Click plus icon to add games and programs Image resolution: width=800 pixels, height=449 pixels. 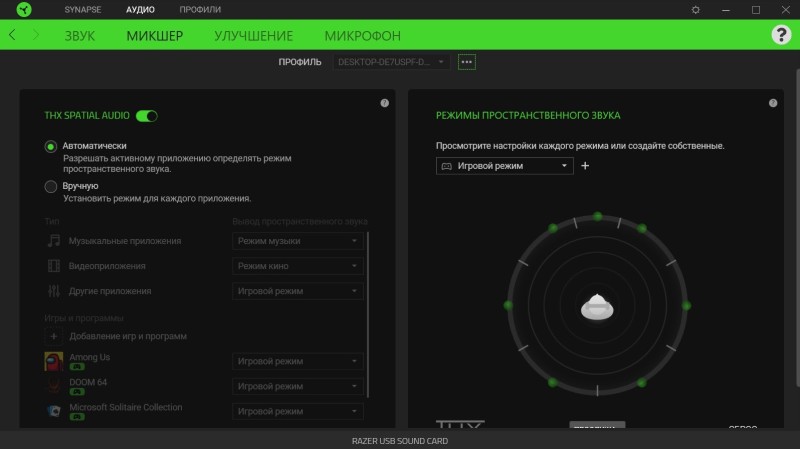click(54, 336)
